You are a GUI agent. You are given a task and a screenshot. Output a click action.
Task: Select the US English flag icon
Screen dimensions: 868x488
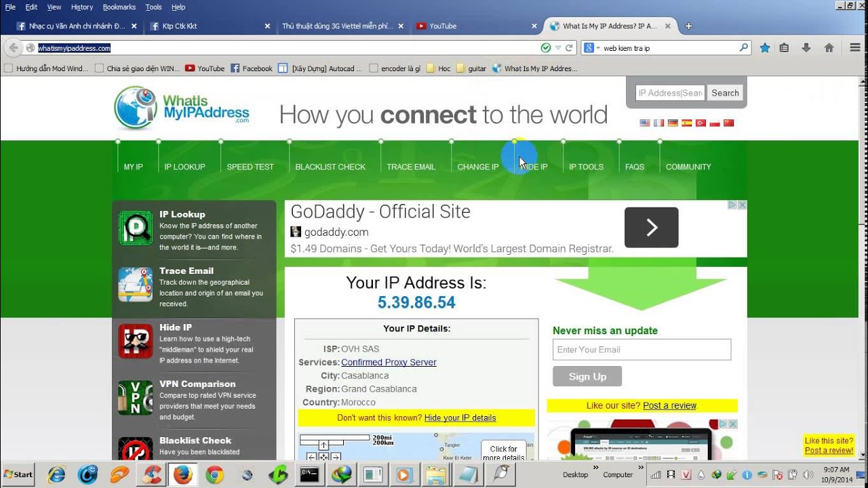coord(645,123)
